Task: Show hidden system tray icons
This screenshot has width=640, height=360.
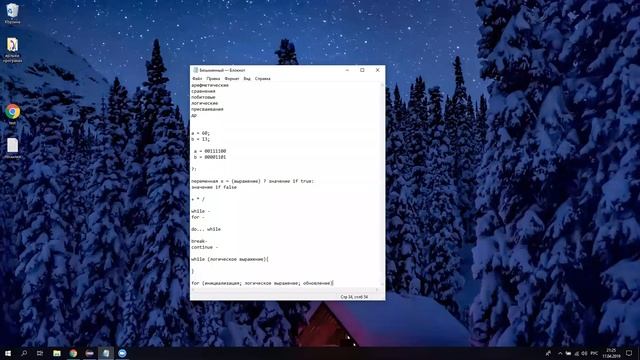Action: (560, 353)
